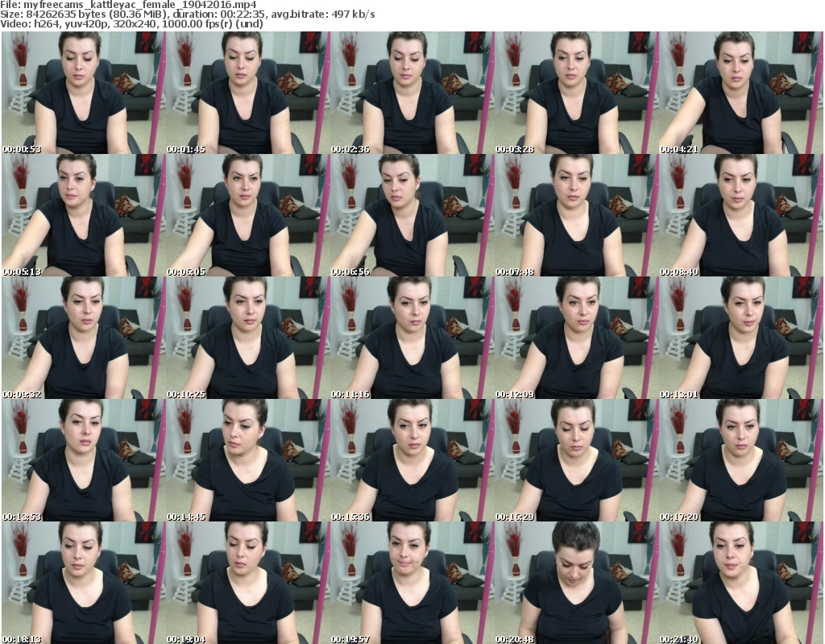Select the thumbnail stamped 00:18:13
This screenshot has height=644, width=825.
coord(83,583)
